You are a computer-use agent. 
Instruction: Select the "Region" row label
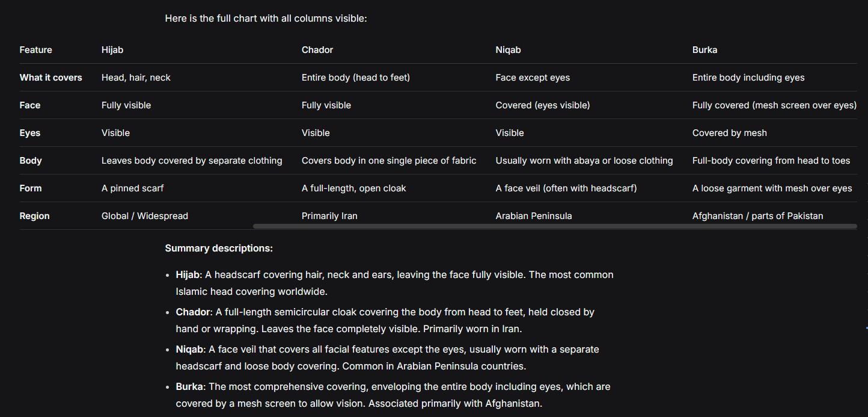click(34, 216)
